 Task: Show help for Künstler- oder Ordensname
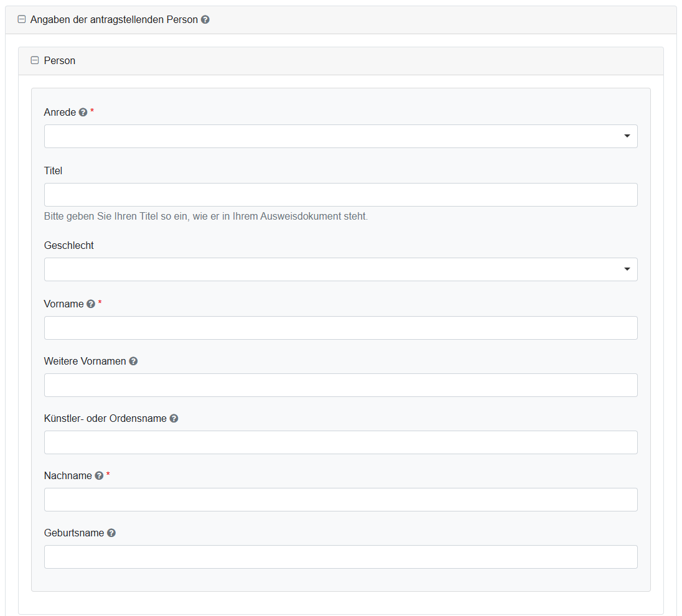[174, 419]
